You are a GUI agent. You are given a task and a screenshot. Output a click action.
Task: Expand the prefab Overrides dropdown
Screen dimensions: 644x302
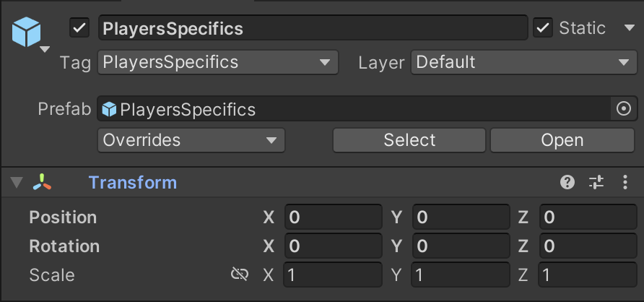(x=191, y=140)
